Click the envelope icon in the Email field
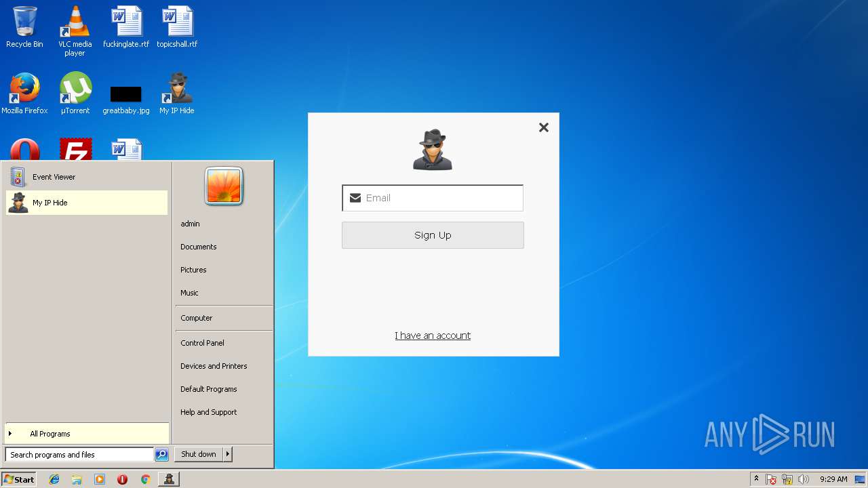This screenshot has width=868, height=488. coord(355,198)
